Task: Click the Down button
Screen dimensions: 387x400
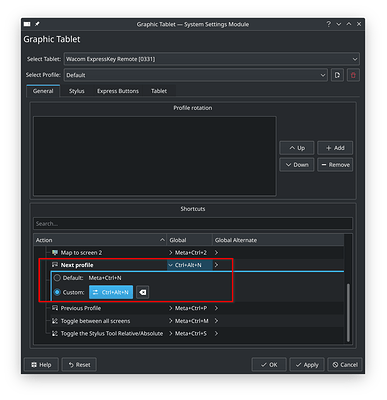Action: 297,165
